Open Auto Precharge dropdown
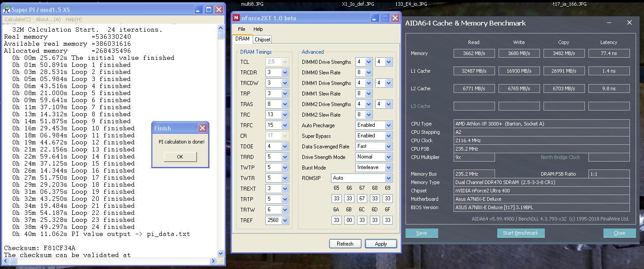 tap(388, 125)
